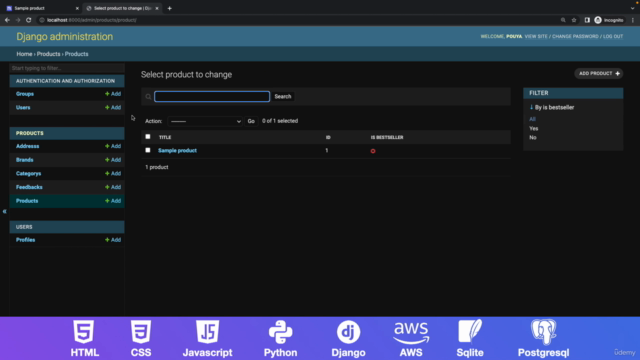Viewport: 640px width, 360px height.
Task: Go back using browser back arrow
Action: pyautogui.click(x=7, y=20)
